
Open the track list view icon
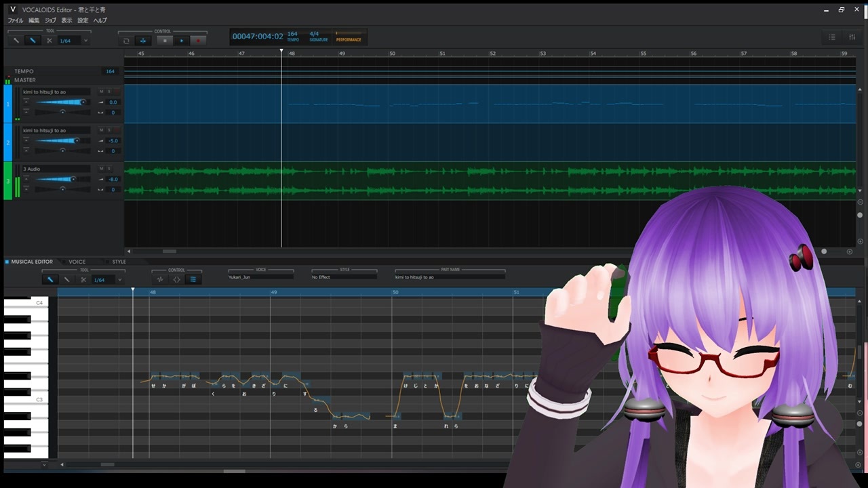(x=832, y=37)
